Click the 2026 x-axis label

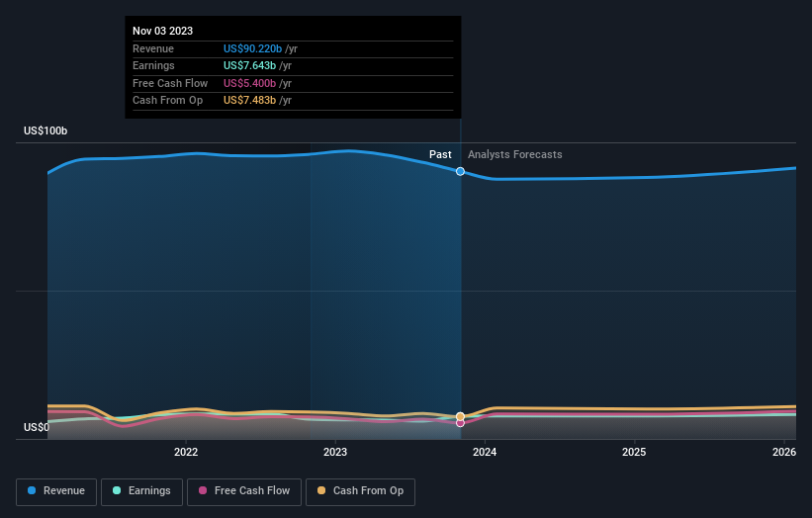[x=784, y=452]
